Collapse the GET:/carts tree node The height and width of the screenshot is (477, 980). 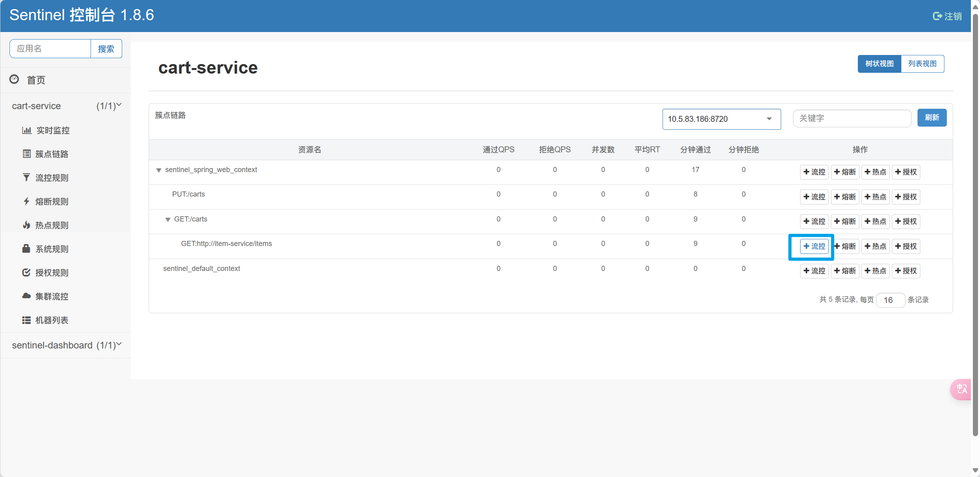[168, 220]
